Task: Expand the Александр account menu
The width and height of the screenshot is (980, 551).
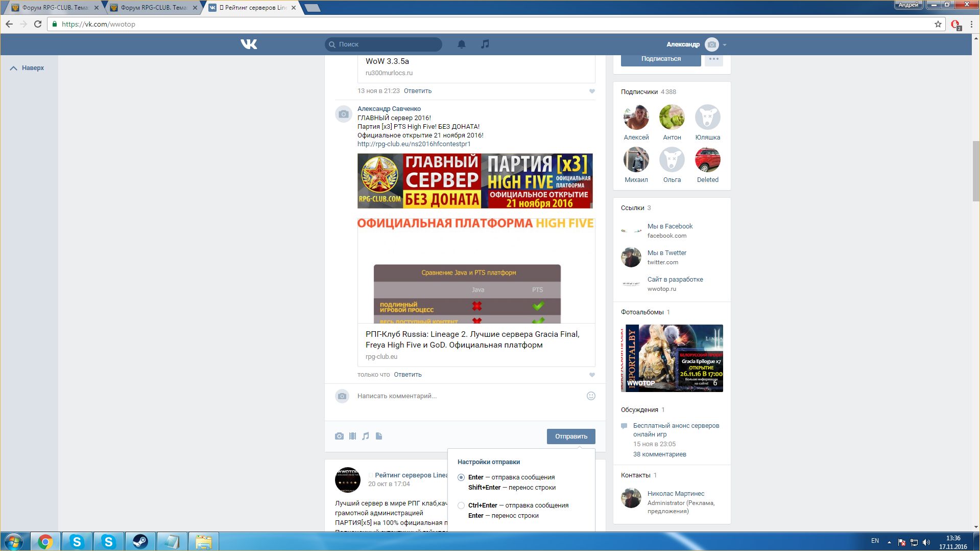Action: [x=696, y=44]
